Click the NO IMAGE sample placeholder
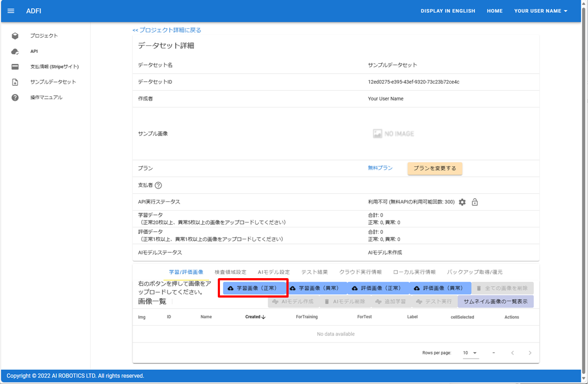This screenshot has width=588, height=384. [393, 134]
